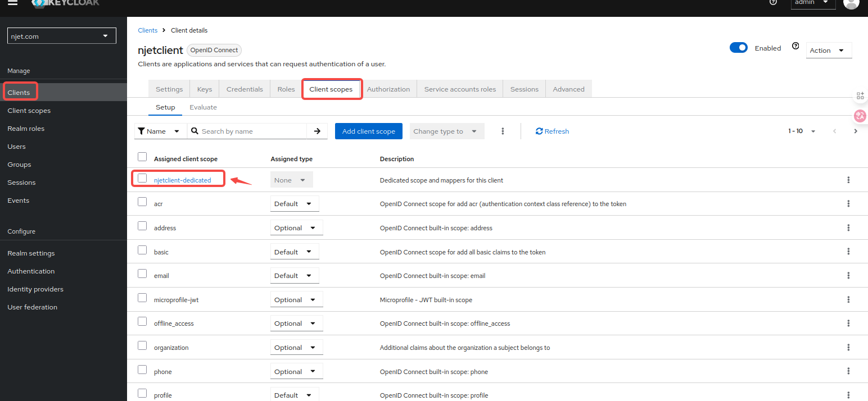Click the help question mark icon in header

click(x=773, y=2)
